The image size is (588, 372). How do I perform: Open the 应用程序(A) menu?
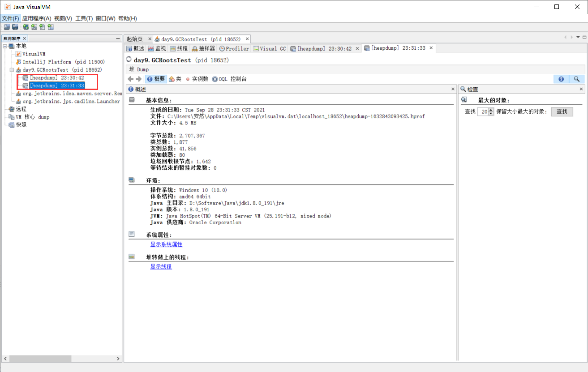click(37, 18)
